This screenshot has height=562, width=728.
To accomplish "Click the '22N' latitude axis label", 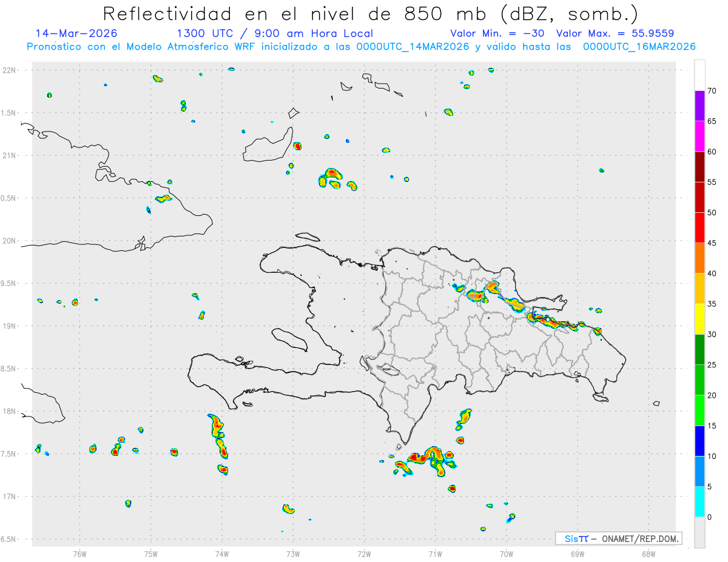I will [x=9, y=70].
